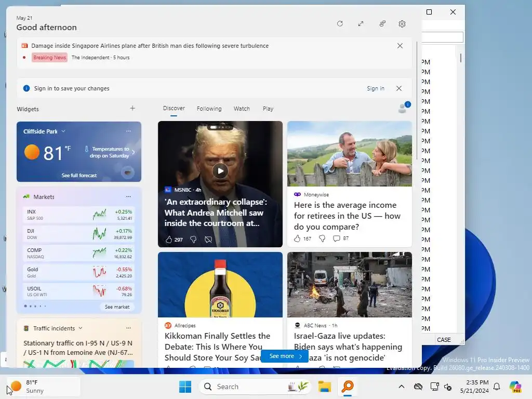Click Sign in to save changes
The height and width of the screenshot is (399, 532).
375,88
